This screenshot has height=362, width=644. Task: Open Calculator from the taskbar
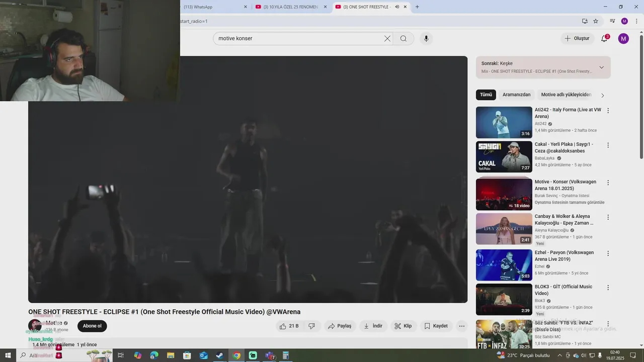point(286,355)
